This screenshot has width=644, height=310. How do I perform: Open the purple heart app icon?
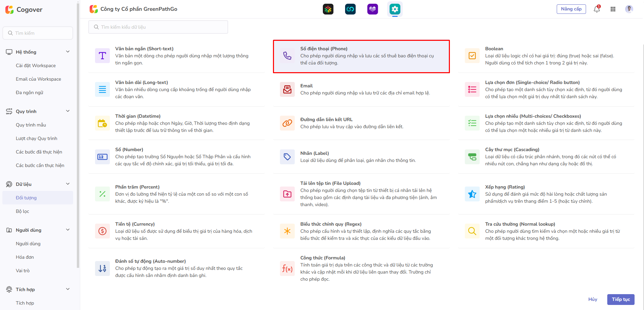click(372, 9)
